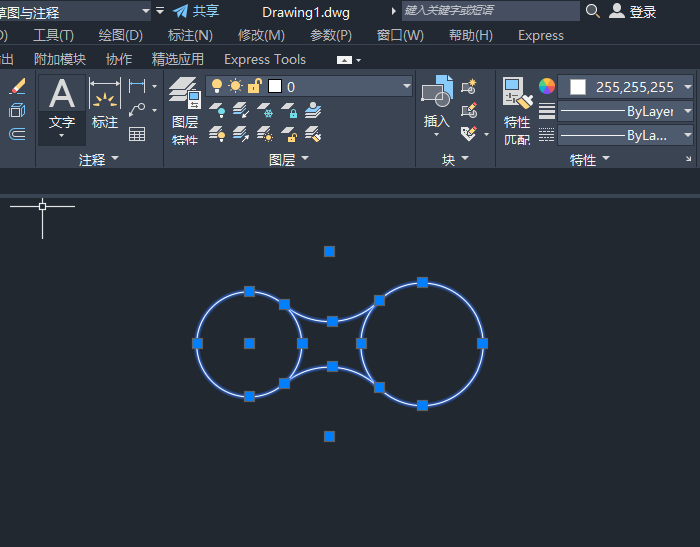Viewport: 700px width, 547px height.
Task: Open the Express menu
Action: tap(541, 35)
